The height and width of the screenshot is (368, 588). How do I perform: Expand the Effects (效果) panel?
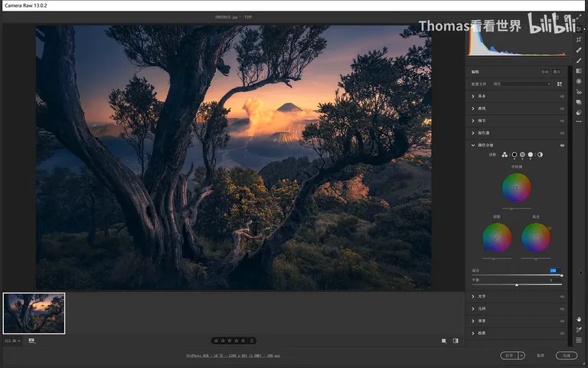pyautogui.click(x=473, y=321)
